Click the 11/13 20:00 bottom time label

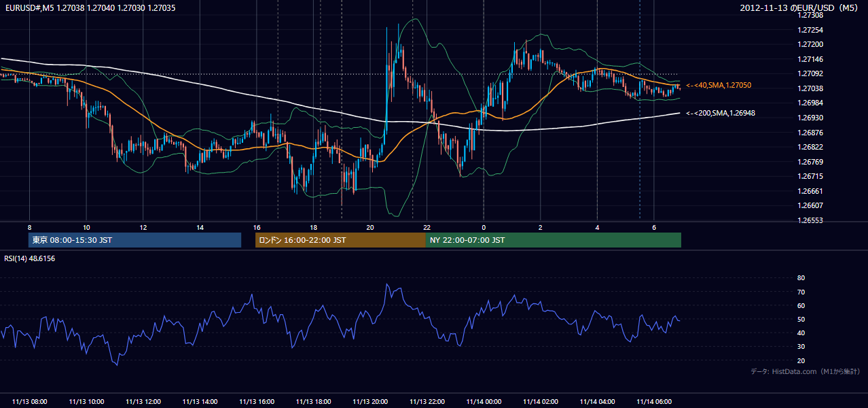tap(370, 402)
